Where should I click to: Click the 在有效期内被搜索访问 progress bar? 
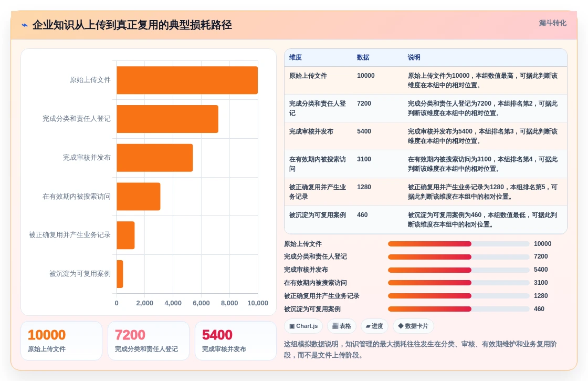(x=458, y=283)
